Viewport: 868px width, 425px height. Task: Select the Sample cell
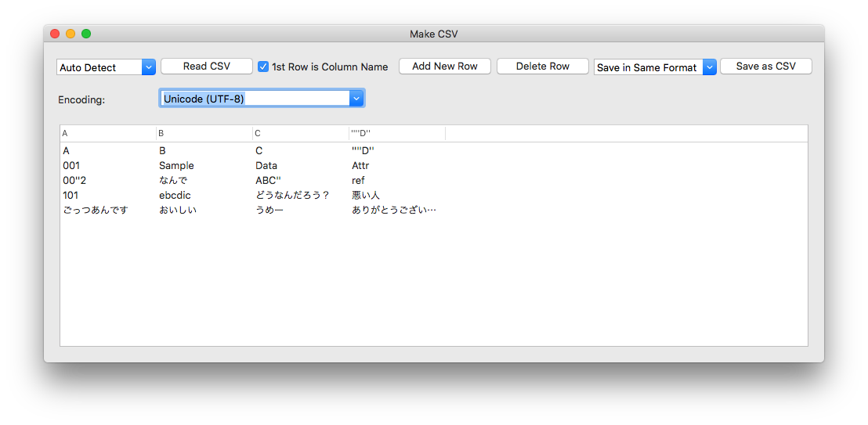176,165
